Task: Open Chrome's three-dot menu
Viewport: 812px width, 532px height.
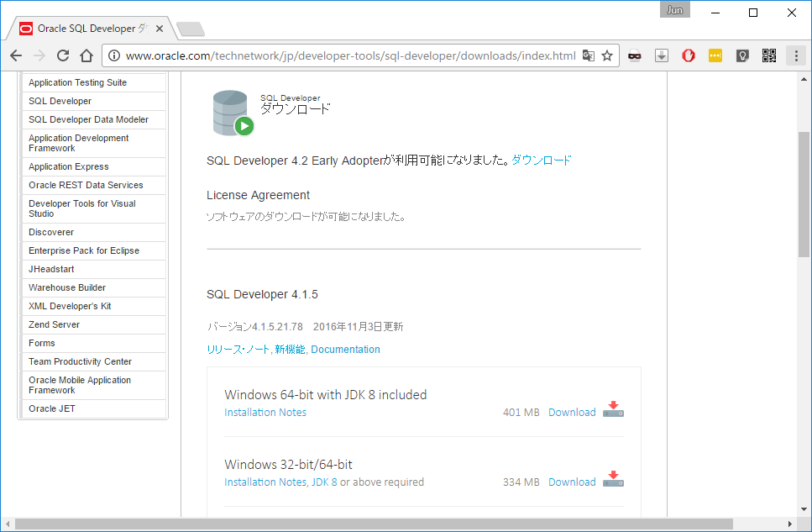Action: tap(796, 55)
